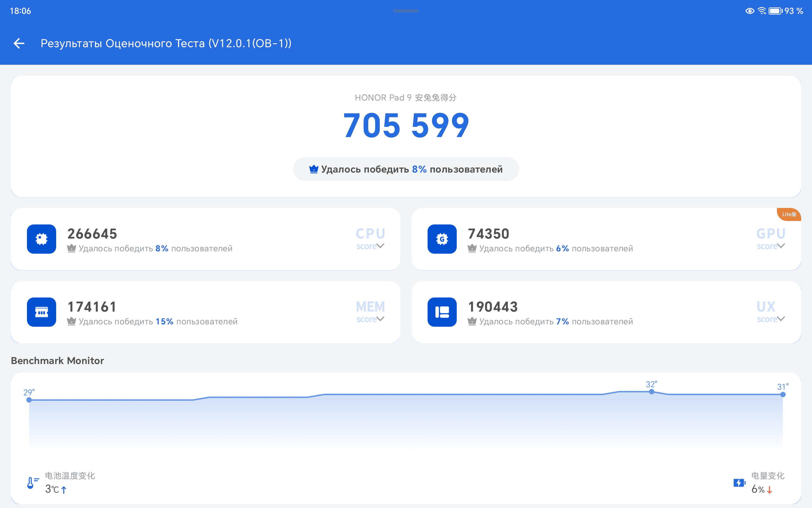
Task: Expand the CPU score details chevron
Action: (380, 246)
